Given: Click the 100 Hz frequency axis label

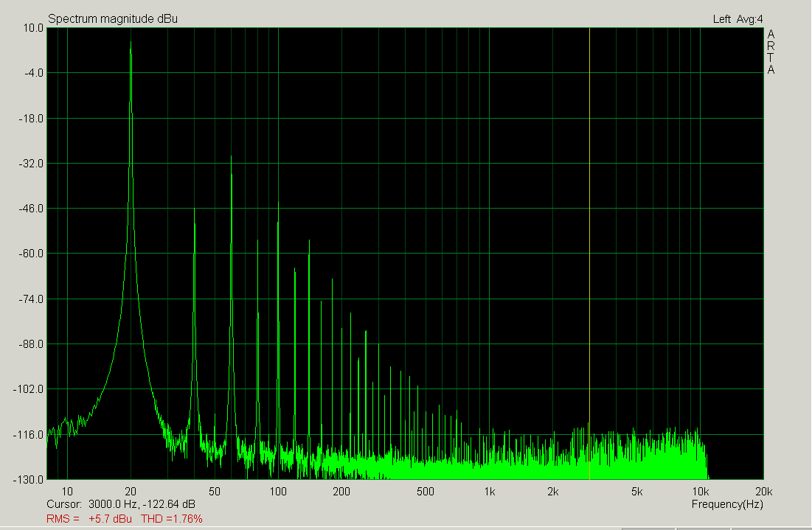Looking at the screenshot, I should (x=278, y=492).
